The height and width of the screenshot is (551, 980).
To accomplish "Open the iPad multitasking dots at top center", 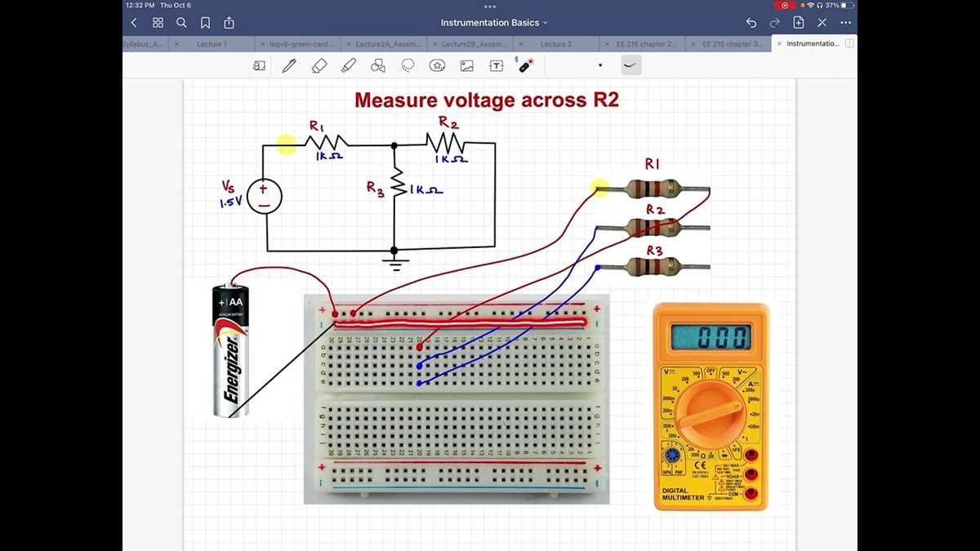I will click(x=490, y=6).
